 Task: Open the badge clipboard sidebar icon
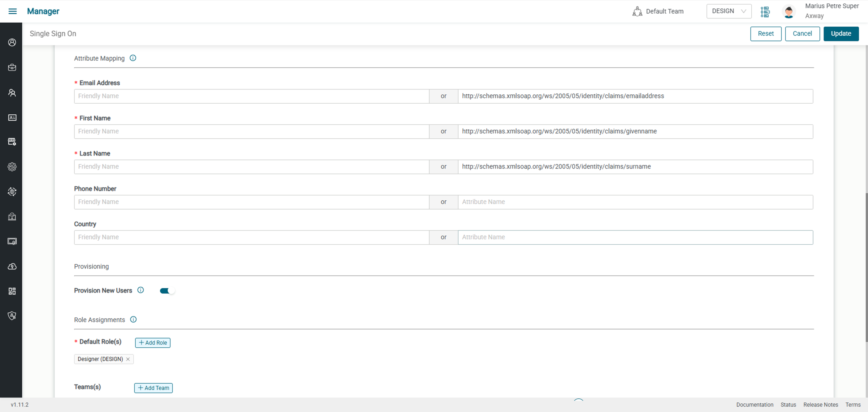(x=12, y=217)
